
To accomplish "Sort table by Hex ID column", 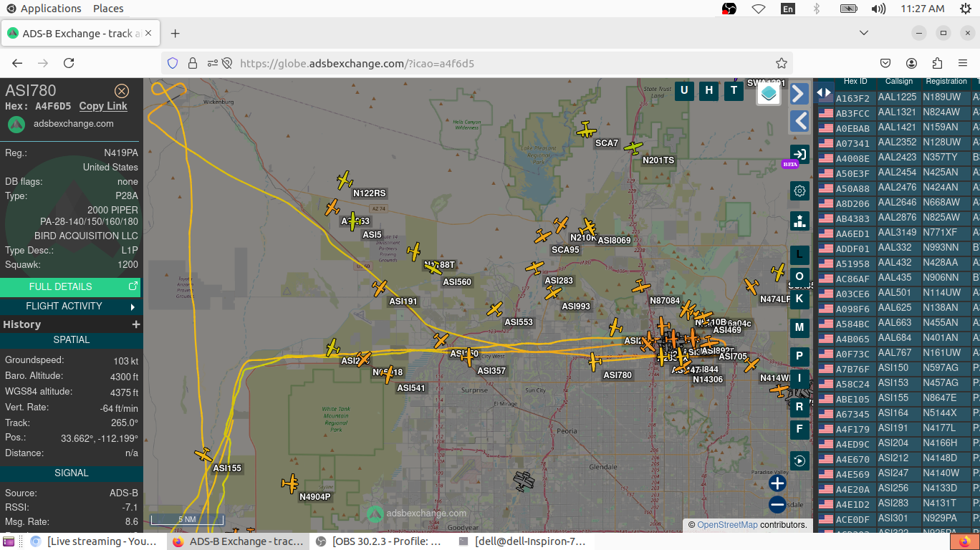I will pyautogui.click(x=855, y=82).
